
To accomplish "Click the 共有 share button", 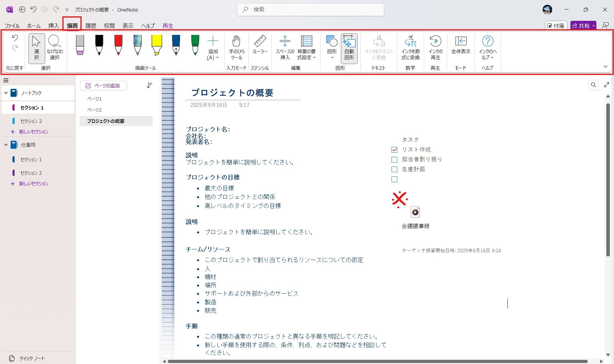I will (581, 26).
